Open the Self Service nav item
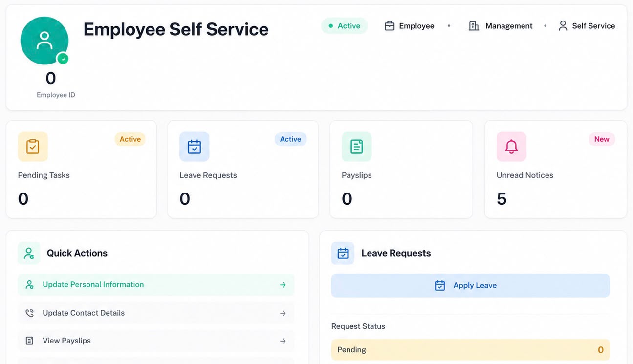Image resolution: width=633 pixels, height=364 pixels. [587, 26]
